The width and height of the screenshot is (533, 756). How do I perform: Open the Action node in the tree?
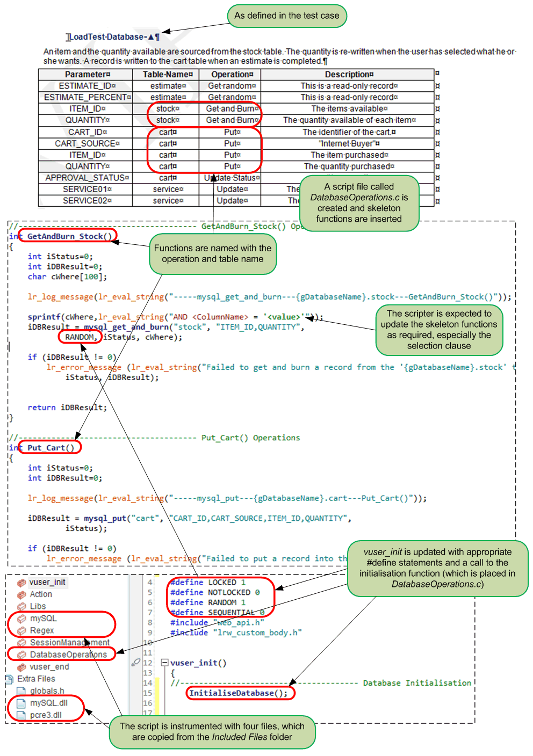pyautogui.click(x=41, y=594)
